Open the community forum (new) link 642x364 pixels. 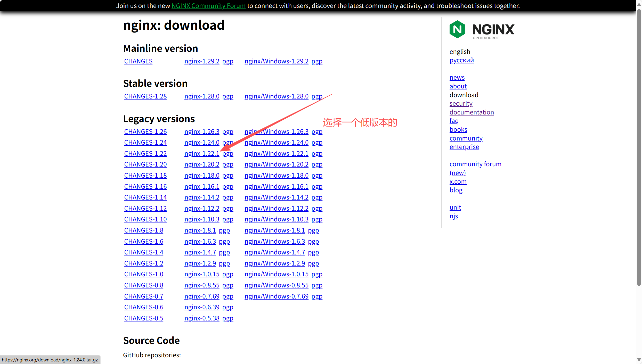pos(475,164)
